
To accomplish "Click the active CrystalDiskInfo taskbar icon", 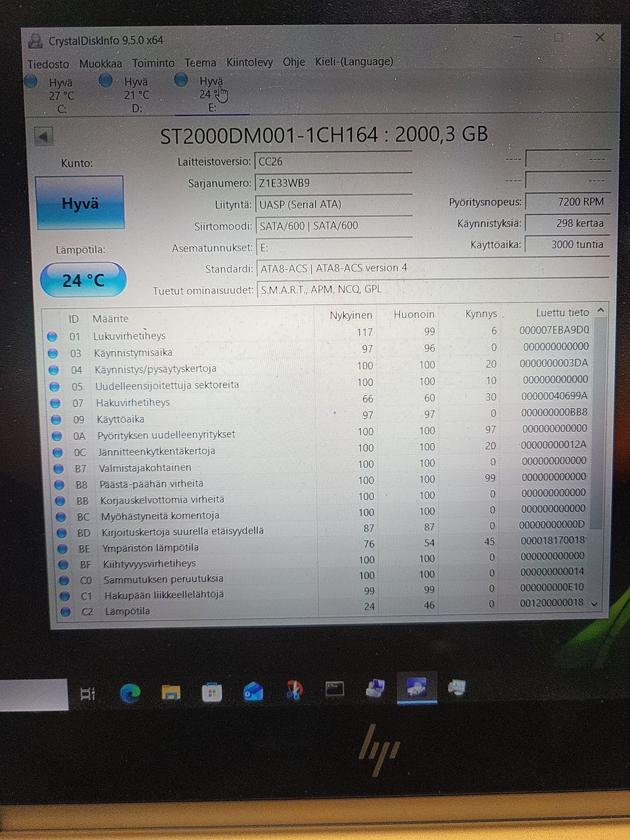I will pos(417,688).
